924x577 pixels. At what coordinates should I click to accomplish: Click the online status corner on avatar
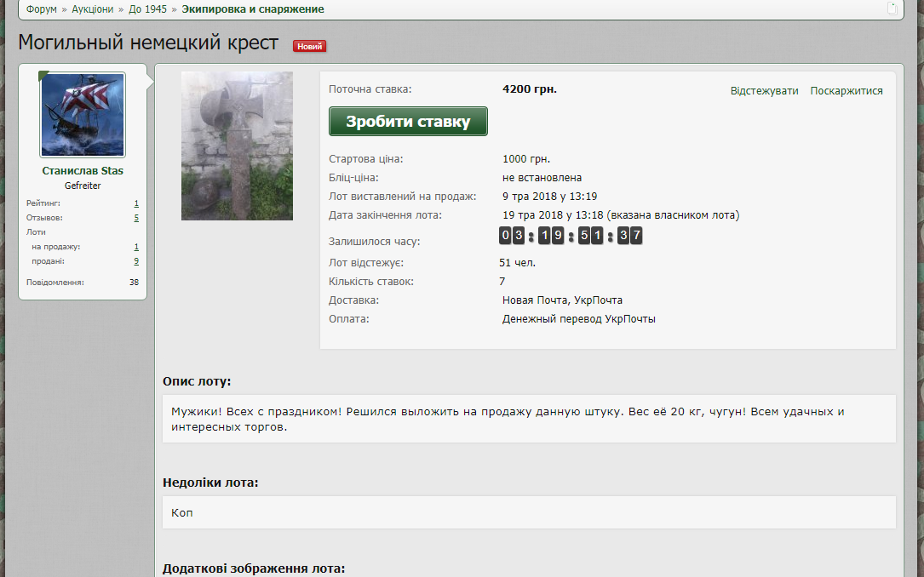click(x=44, y=76)
